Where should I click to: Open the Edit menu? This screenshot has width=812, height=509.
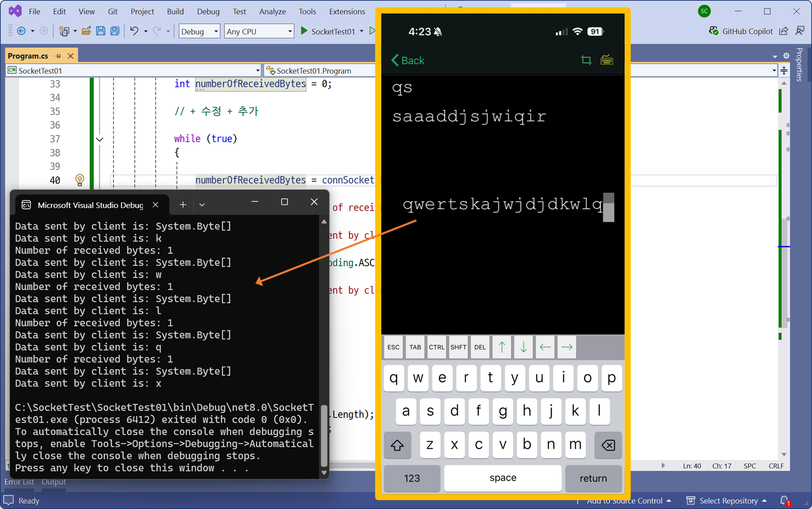(x=59, y=11)
